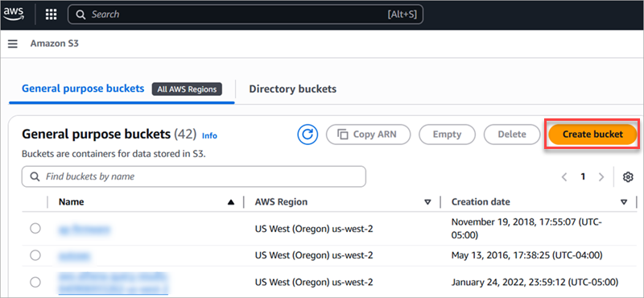Go to next page chevron
This screenshot has width=644, height=298.
coord(601,177)
